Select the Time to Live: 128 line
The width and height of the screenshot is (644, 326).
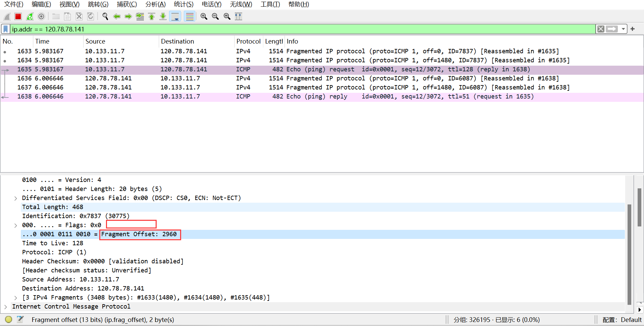[x=323, y=243]
